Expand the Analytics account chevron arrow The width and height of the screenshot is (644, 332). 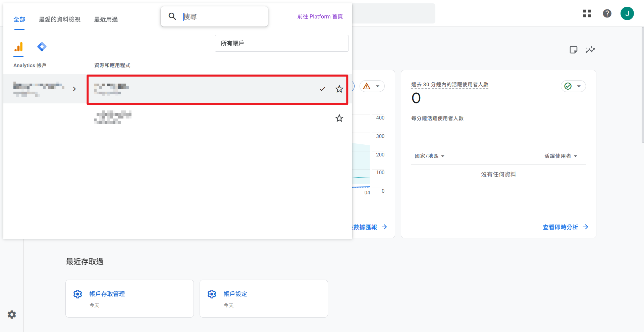(74, 89)
